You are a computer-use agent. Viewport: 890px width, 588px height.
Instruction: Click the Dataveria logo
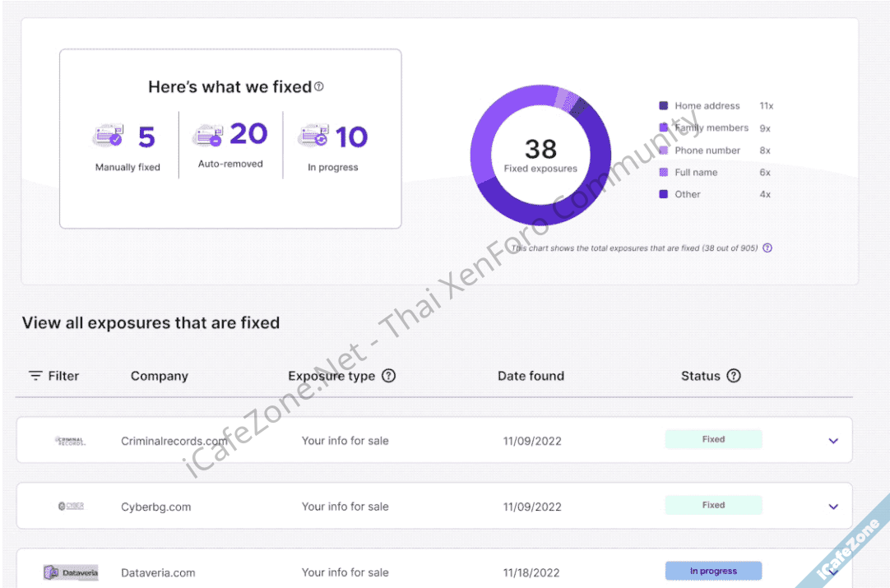pos(71,572)
